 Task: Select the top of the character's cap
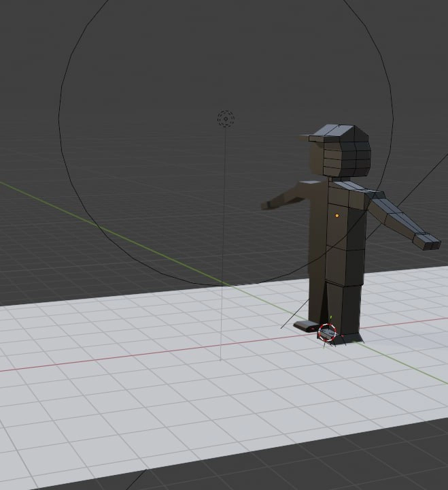[x=337, y=130]
